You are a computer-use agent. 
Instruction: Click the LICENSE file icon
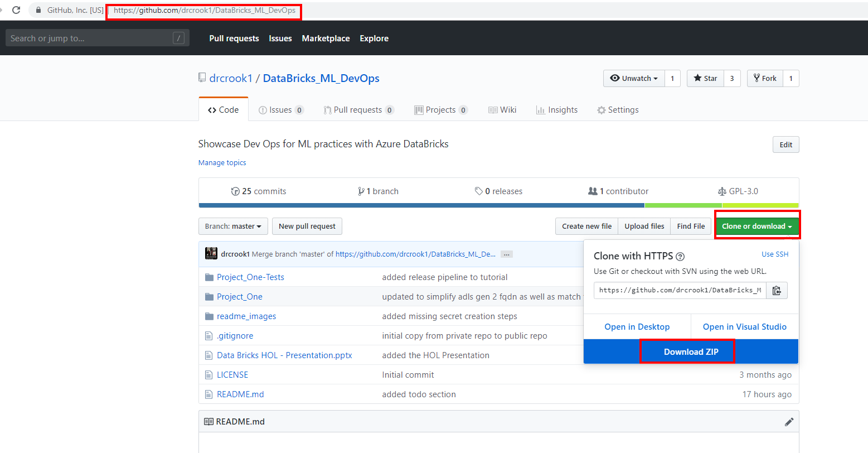pos(209,375)
